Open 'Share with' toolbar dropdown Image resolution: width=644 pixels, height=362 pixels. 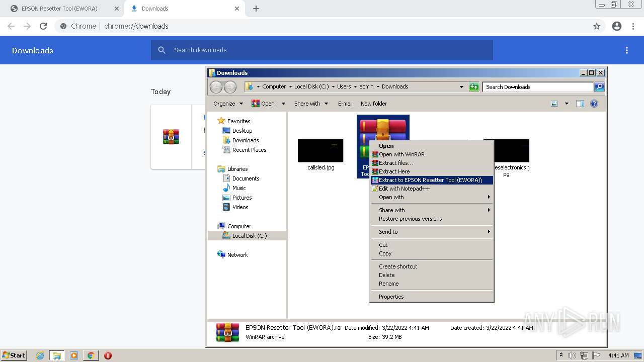tap(311, 104)
